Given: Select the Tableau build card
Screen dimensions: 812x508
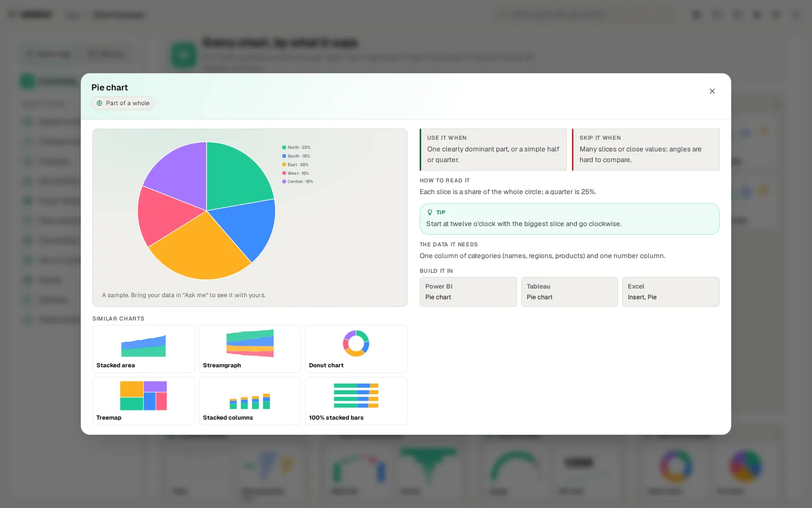Looking at the screenshot, I should tap(569, 292).
